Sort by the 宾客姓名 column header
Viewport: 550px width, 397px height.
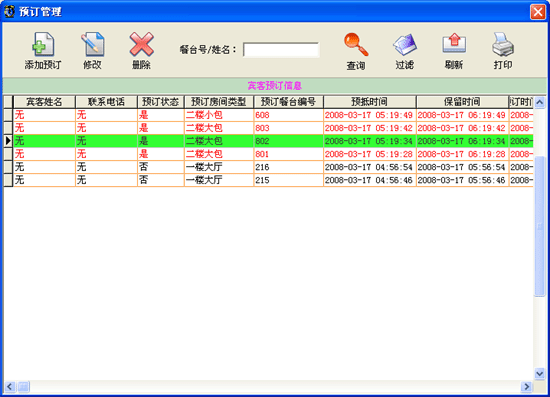click(44, 102)
